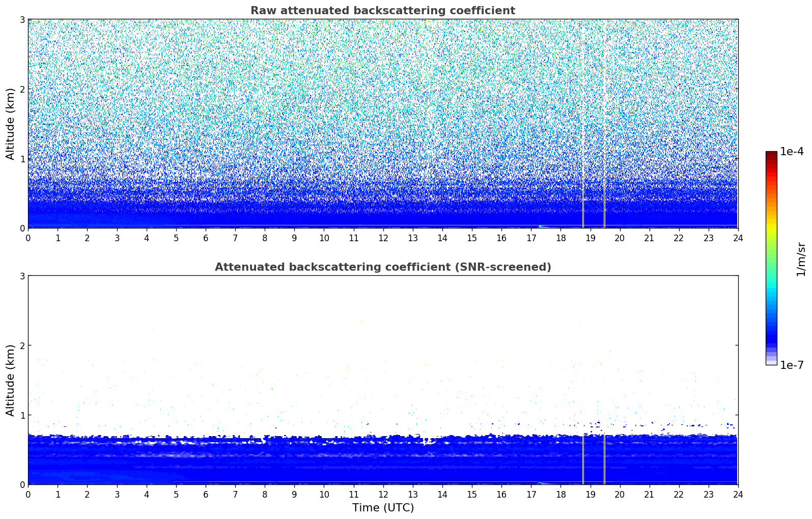Click the top plot's 'Altitude (km)' label

[x=11, y=124]
